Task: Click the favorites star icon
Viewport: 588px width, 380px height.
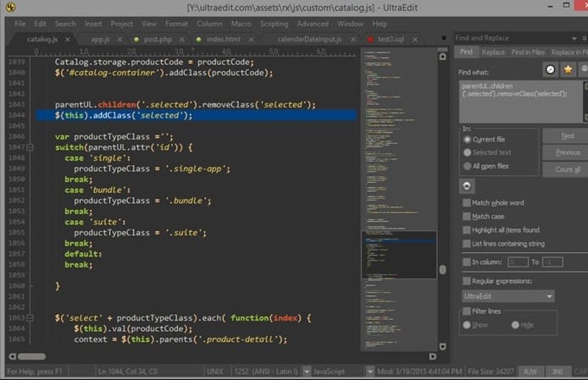Action: [567, 69]
